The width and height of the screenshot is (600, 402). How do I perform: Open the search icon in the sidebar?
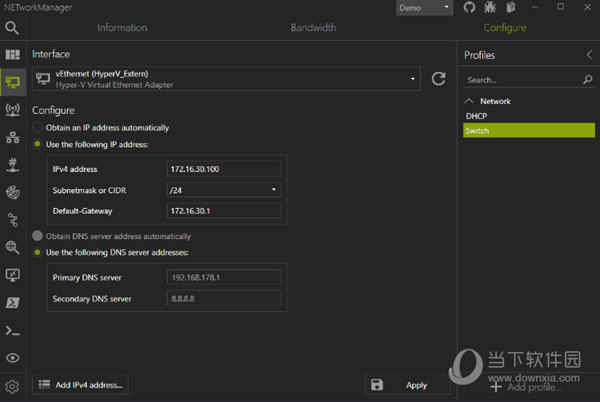[12, 28]
